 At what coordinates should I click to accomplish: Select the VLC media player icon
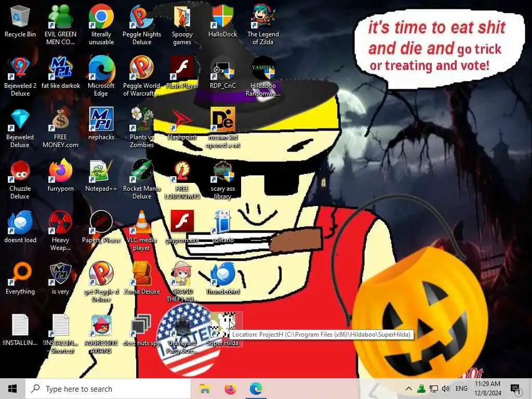tap(142, 231)
